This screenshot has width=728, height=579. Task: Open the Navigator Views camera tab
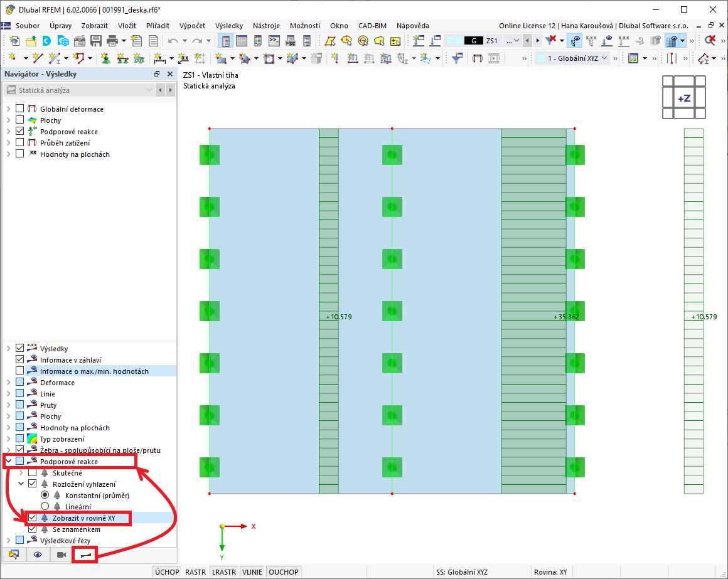62,555
